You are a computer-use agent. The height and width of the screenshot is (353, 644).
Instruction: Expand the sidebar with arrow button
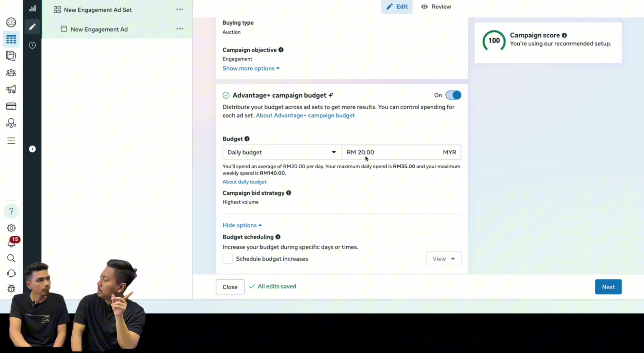(x=32, y=149)
